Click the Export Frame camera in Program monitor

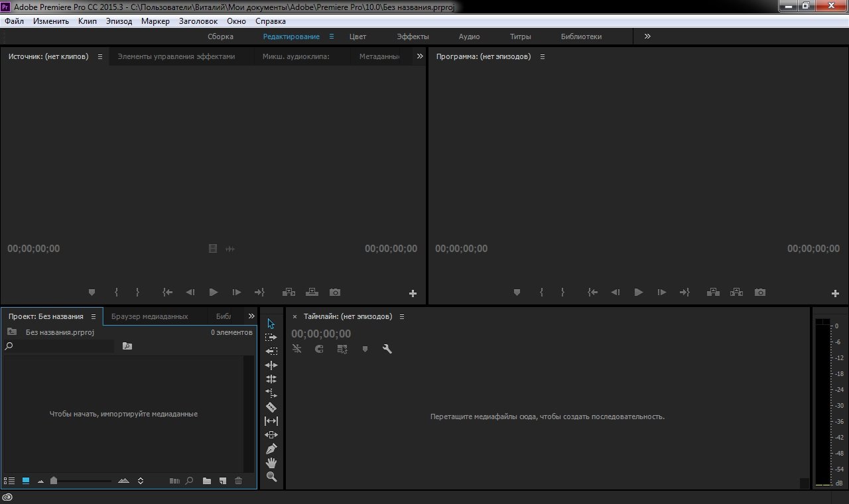tap(760, 292)
